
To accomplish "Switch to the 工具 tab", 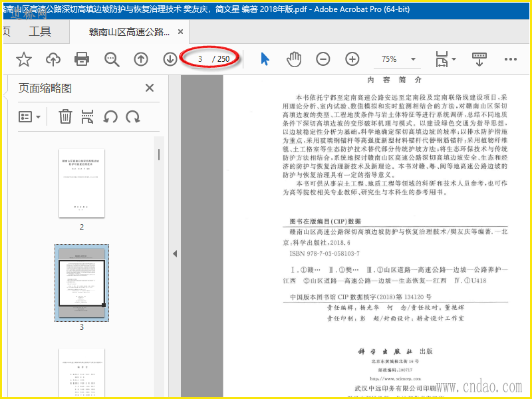I will click(40, 31).
